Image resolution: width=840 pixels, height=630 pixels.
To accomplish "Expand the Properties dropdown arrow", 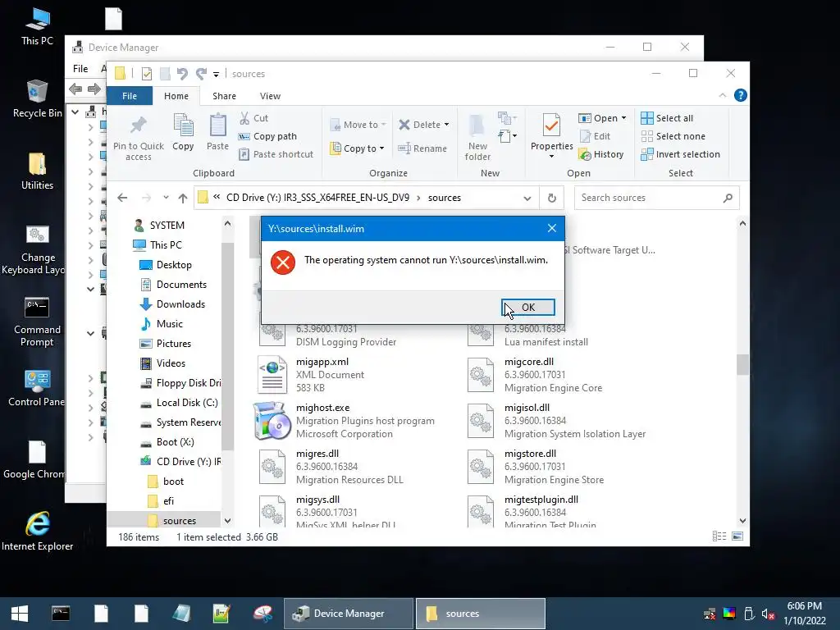I will (552, 157).
